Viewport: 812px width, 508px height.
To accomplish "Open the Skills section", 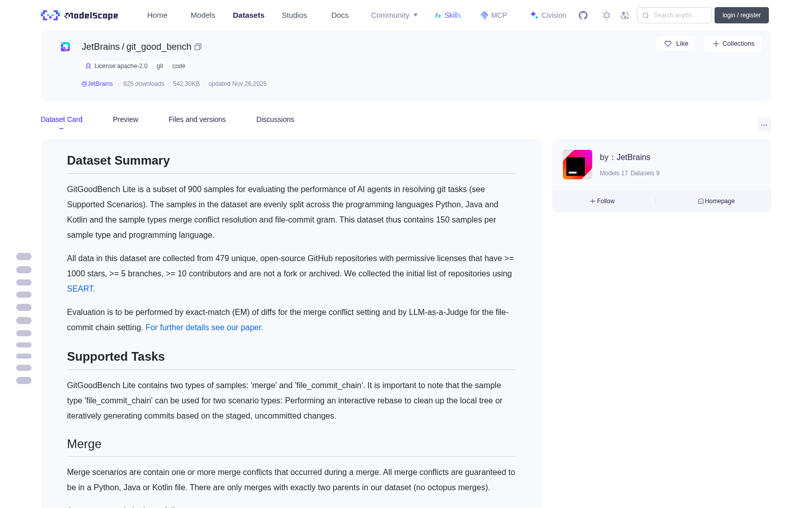I will (x=448, y=15).
